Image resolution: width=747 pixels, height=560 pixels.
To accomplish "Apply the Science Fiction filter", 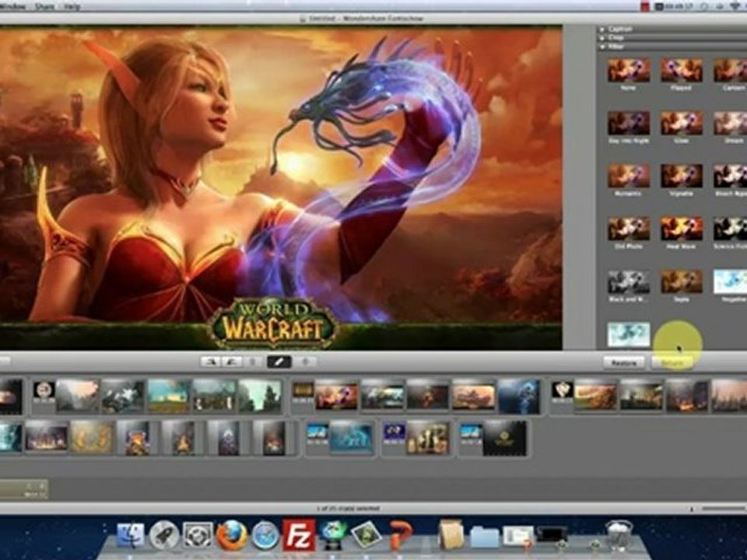I will pyautogui.click(x=731, y=229).
